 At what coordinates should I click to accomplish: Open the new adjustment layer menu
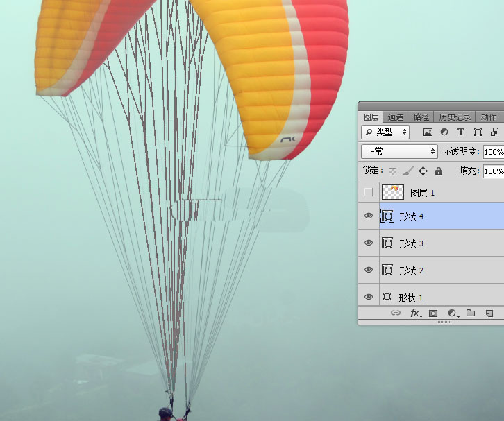pyautogui.click(x=452, y=313)
